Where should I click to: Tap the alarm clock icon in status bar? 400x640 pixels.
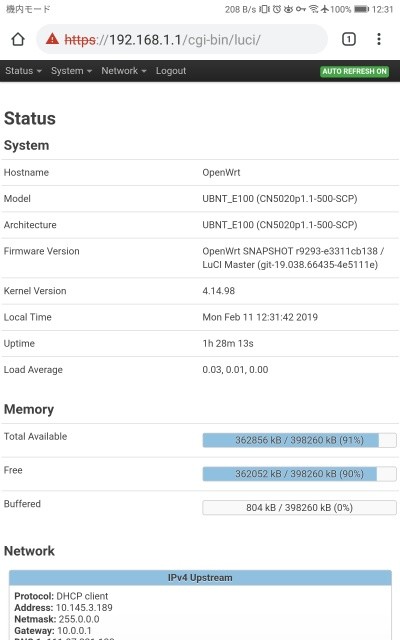277,9
